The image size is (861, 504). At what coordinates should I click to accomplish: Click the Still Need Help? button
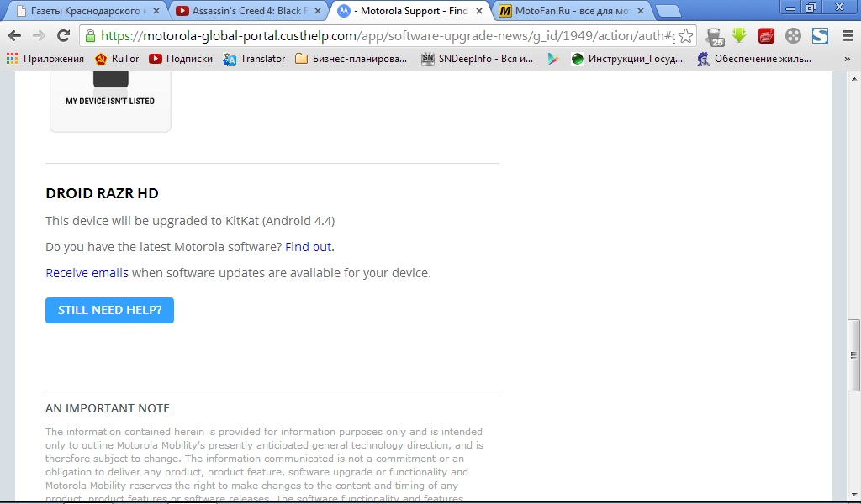[x=110, y=311]
